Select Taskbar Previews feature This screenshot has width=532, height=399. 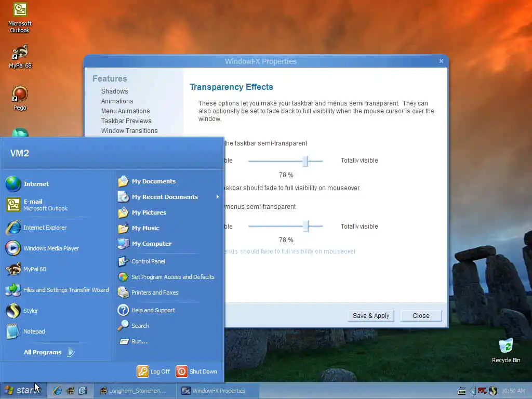point(126,121)
